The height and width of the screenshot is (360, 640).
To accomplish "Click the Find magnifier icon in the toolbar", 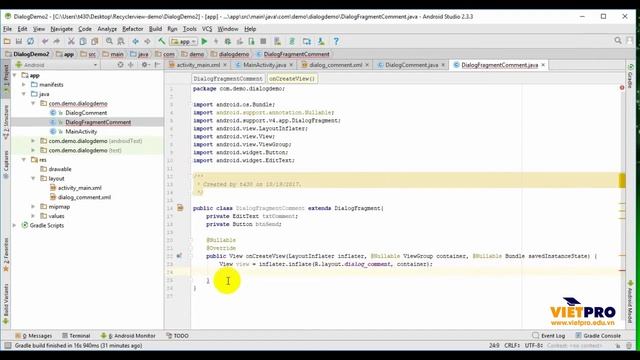I will [109, 41].
